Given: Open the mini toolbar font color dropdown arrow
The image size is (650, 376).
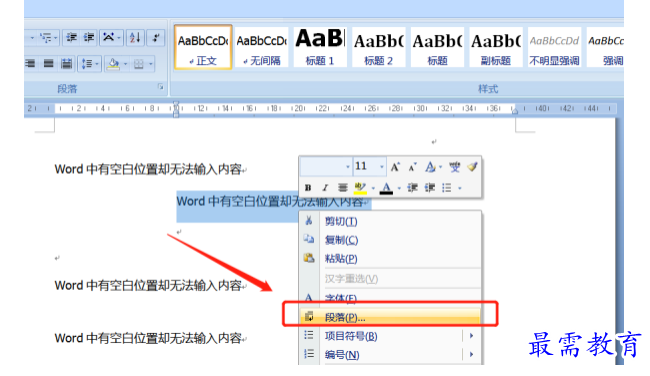Looking at the screenshot, I should point(399,189).
